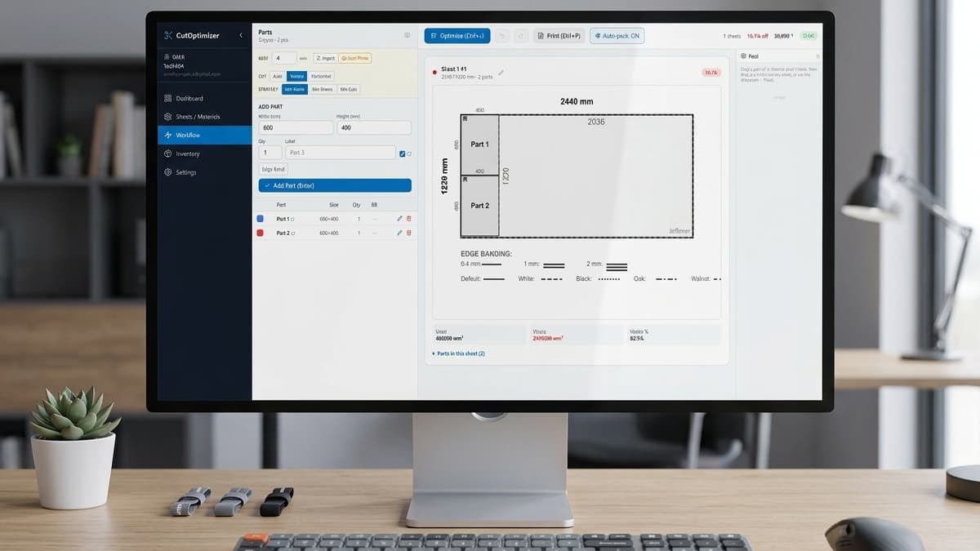Expand Parts in this sheet (2)
Viewport: 980px width, 551px height.
pos(458,353)
